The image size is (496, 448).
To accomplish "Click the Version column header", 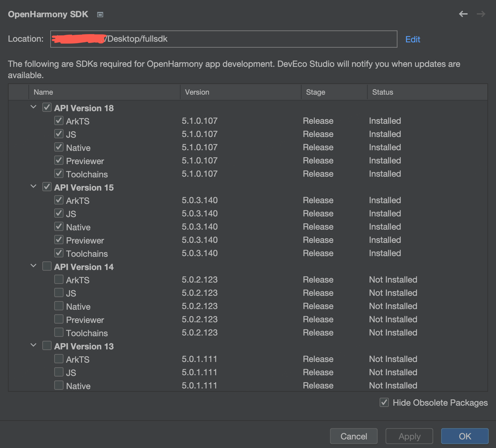I will [x=241, y=92].
